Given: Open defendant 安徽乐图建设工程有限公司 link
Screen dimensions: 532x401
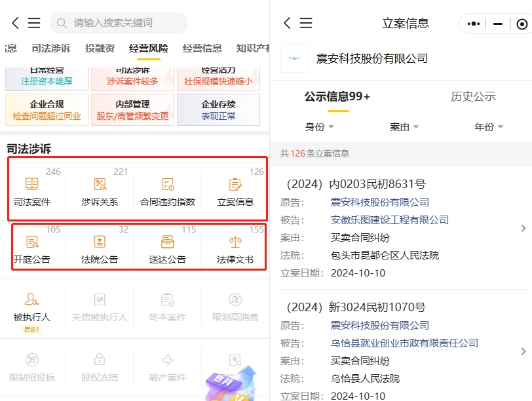Looking at the screenshot, I should click(x=389, y=220).
